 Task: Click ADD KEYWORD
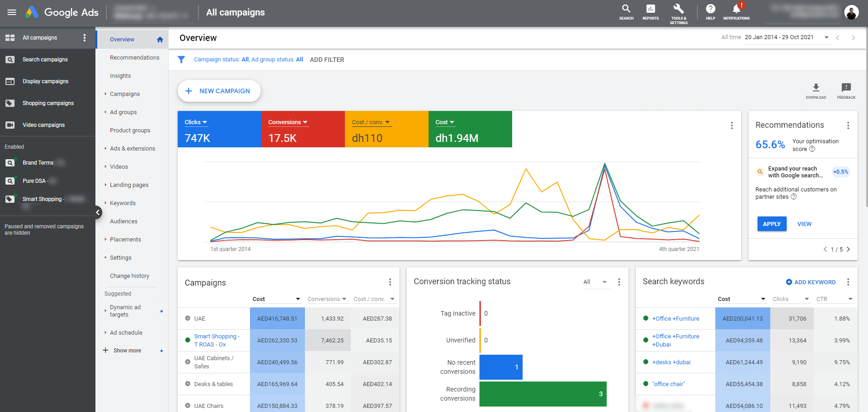click(811, 282)
